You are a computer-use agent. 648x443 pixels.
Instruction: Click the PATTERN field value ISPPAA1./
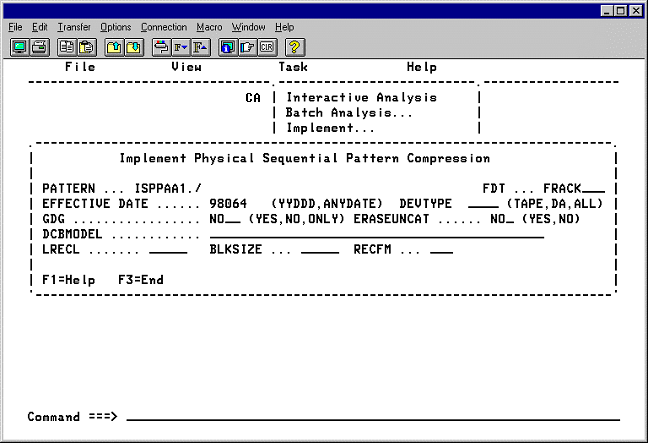point(168,189)
